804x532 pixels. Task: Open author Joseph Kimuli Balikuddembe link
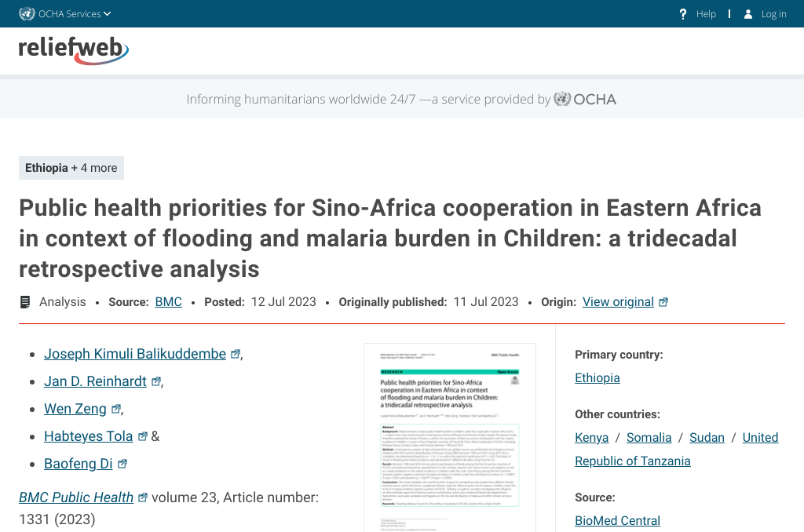tap(135, 354)
